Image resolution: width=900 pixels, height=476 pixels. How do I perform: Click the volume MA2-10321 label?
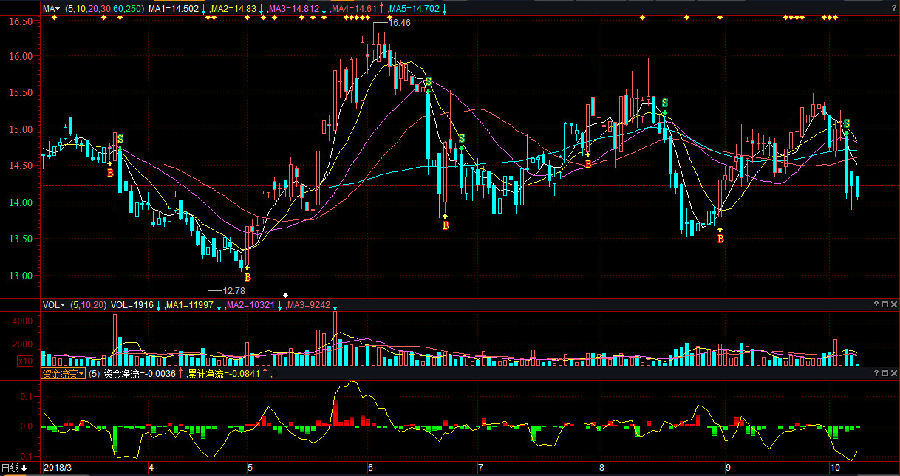[x=251, y=304]
